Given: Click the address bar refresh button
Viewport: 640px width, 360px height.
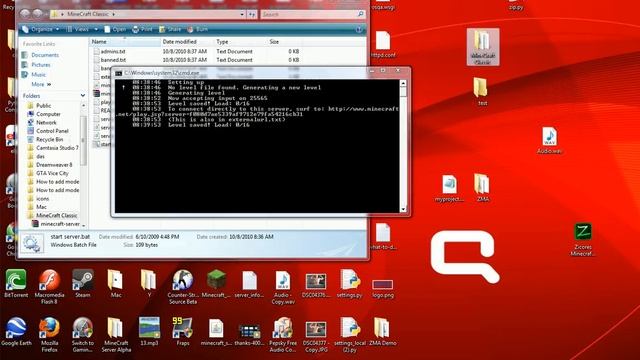Looking at the screenshot, I should (x=252, y=14).
